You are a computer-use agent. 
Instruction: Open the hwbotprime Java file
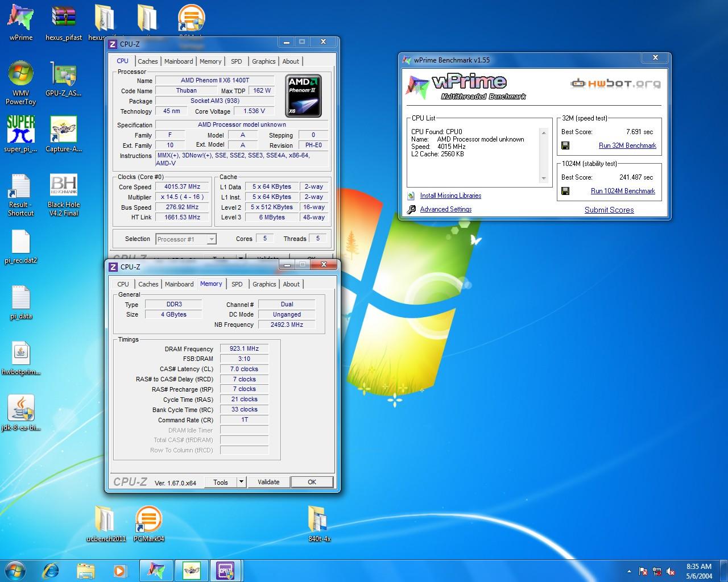tap(20, 358)
